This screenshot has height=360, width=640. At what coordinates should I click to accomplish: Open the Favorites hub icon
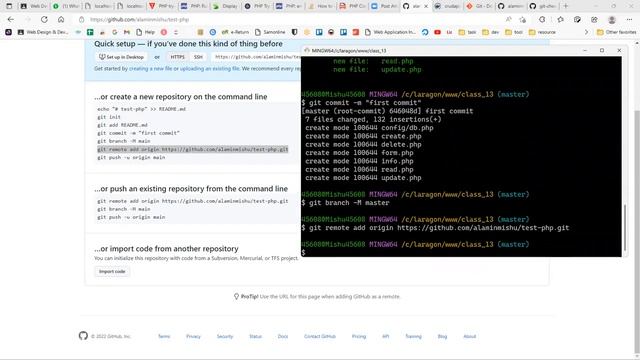click(x=560, y=20)
